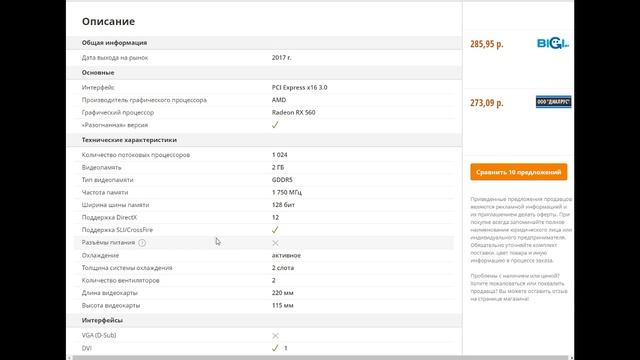Click the Охлаждение label

pos(100,256)
